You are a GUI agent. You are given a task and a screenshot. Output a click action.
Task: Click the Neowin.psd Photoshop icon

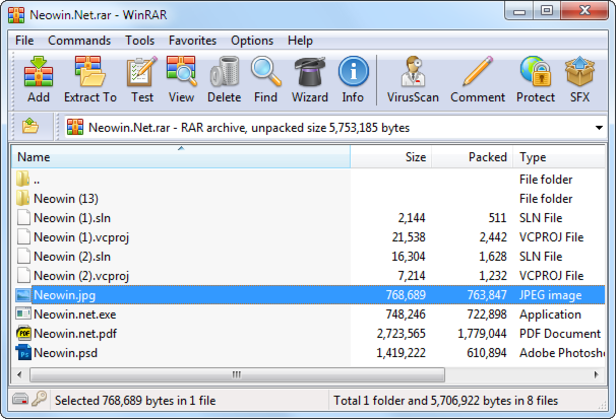coord(24,353)
